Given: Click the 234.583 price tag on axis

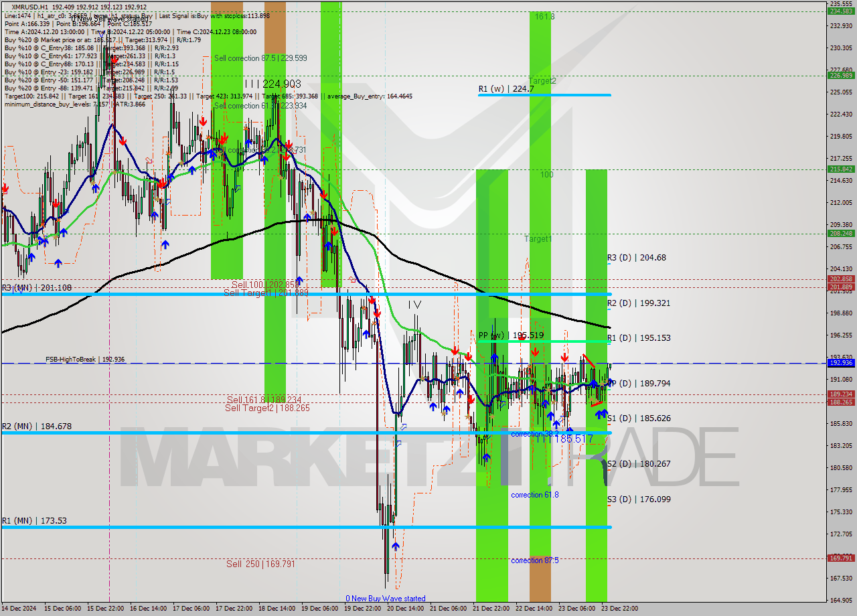Looking at the screenshot, I should (x=842, y=11).
